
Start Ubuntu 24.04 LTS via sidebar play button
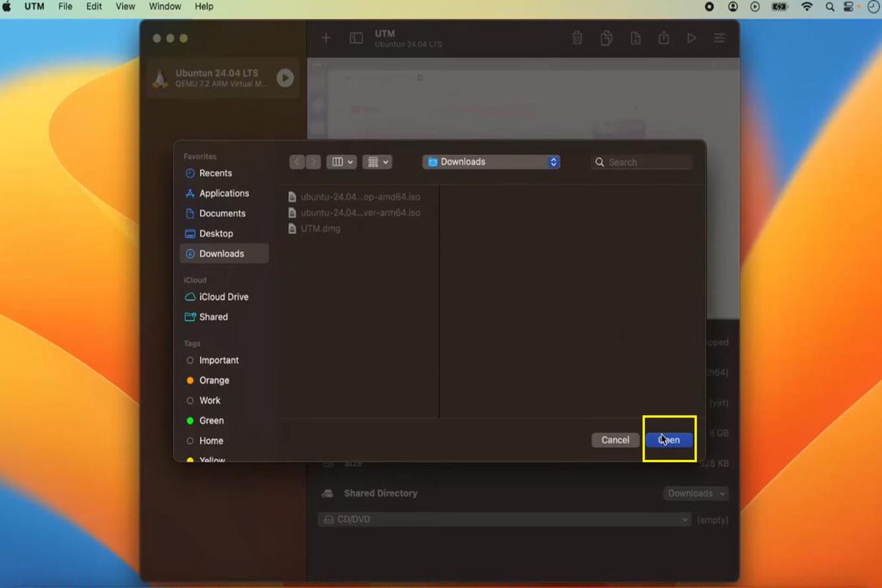click(x=285, y=78)
